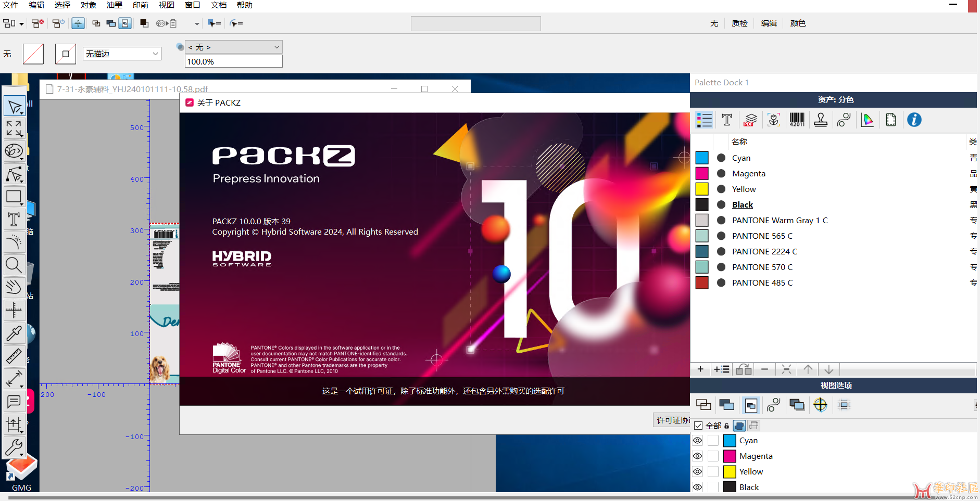Select the Text tool in left toolbar

(x=14, y=220)
